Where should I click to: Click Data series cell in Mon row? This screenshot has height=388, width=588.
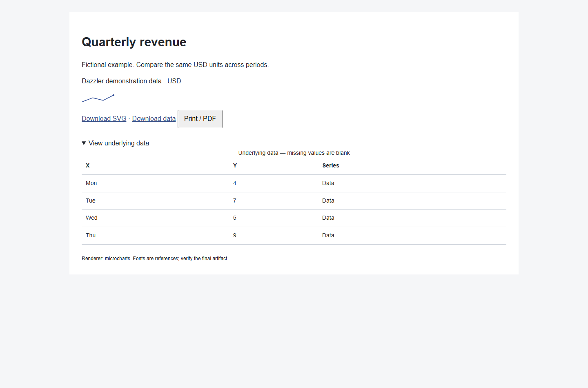point(412,183)
